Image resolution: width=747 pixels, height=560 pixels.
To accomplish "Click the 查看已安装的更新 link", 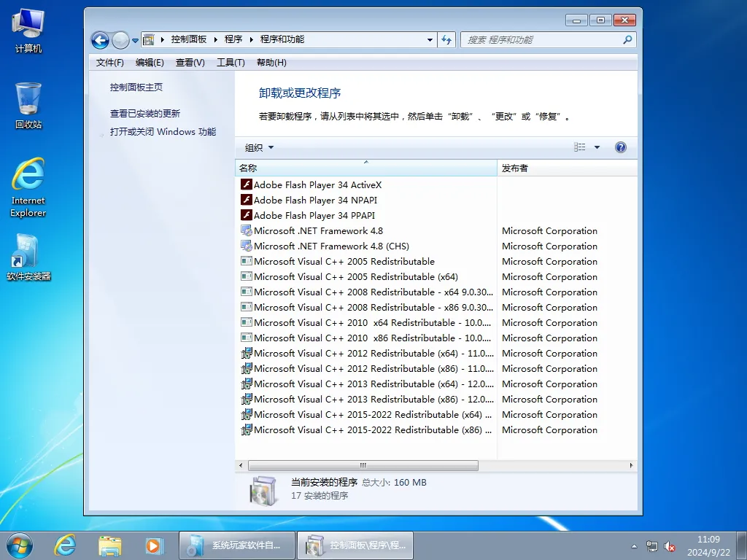I will tap(144, 113).
